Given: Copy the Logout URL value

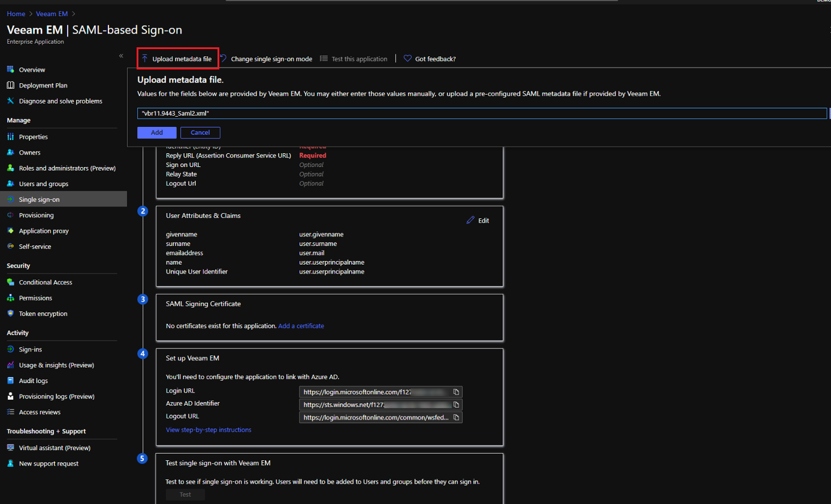Looking at the screenshot, I should pyautogui.click(x=456, y=417).
